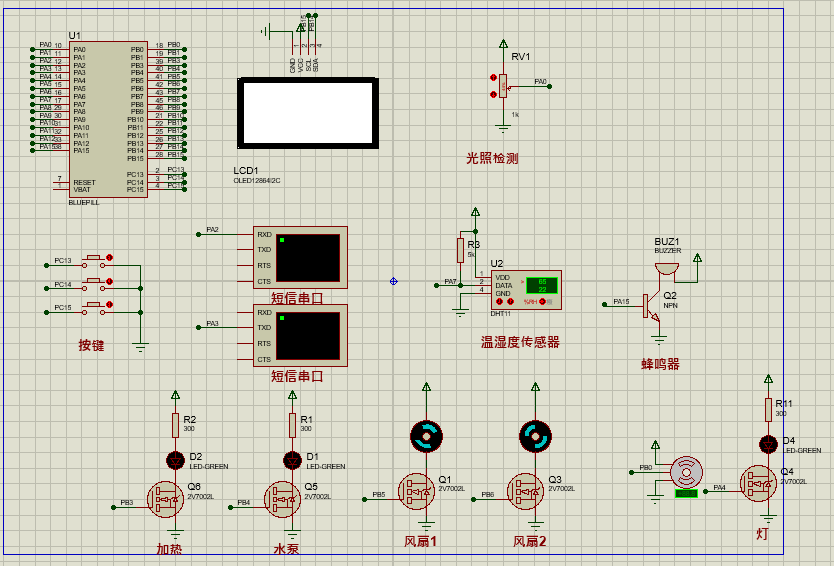Image resolution: width=834 pixels, height=566 pixels.
Task: Click the 加热 label
Action: click(x=169, y=548)
